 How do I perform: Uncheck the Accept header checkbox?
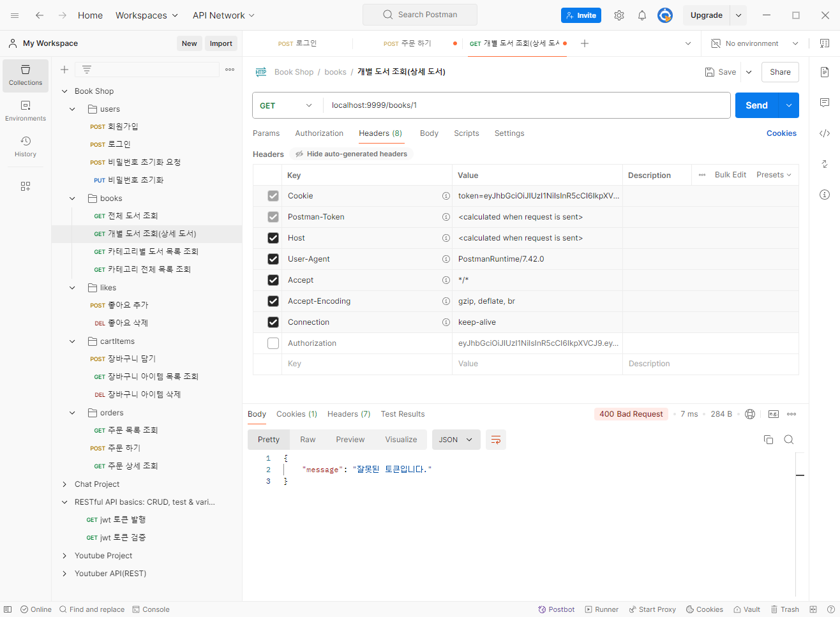click(273, 280)
